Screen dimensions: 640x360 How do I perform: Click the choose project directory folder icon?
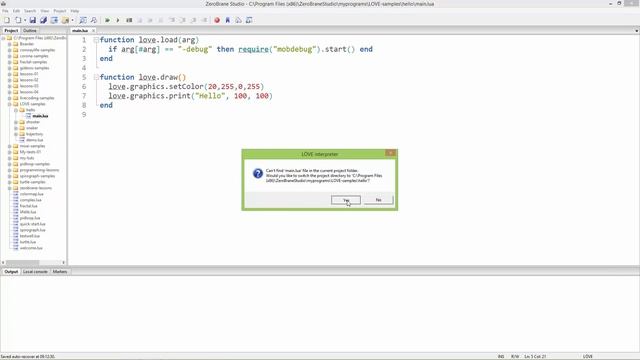65,20
